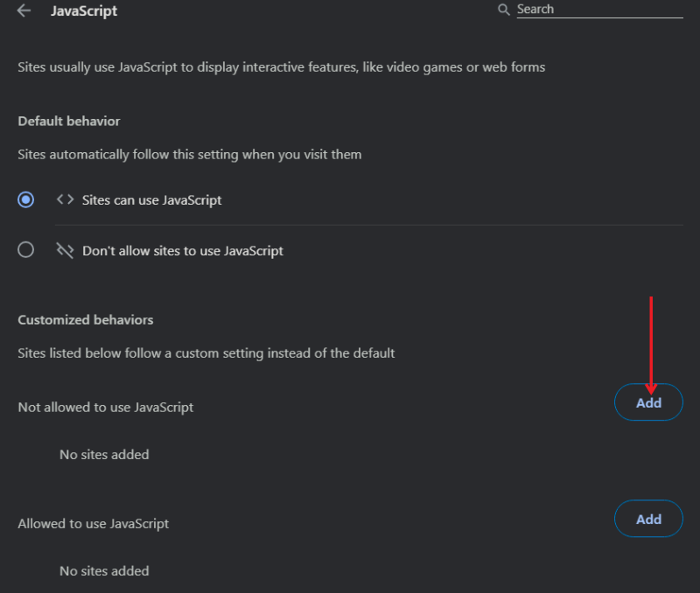Image resolution: width=700 pixels, height=593 pixels.
Task: Click the Sites can use JavaScript label text
Action: tap(151, 199)
